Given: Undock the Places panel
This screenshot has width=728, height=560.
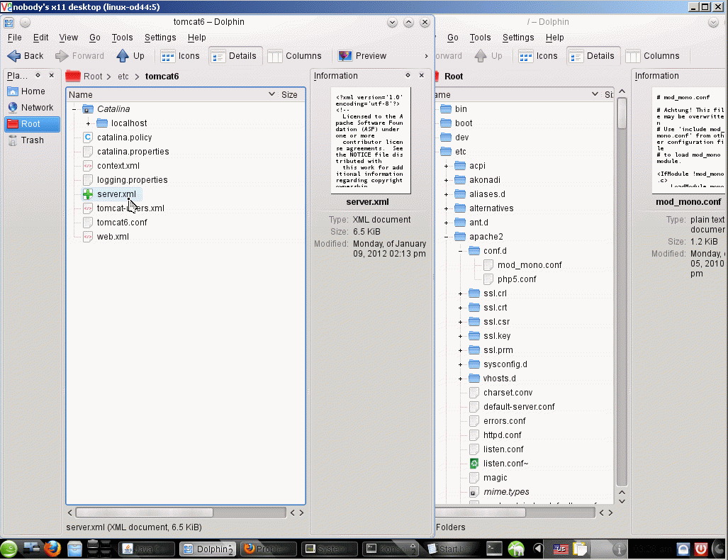Looking at the screenshot, I should point(38,75).
